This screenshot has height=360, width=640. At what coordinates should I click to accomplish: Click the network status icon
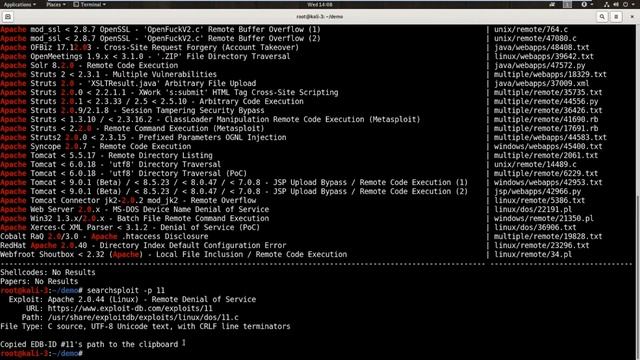click(607, 4)
